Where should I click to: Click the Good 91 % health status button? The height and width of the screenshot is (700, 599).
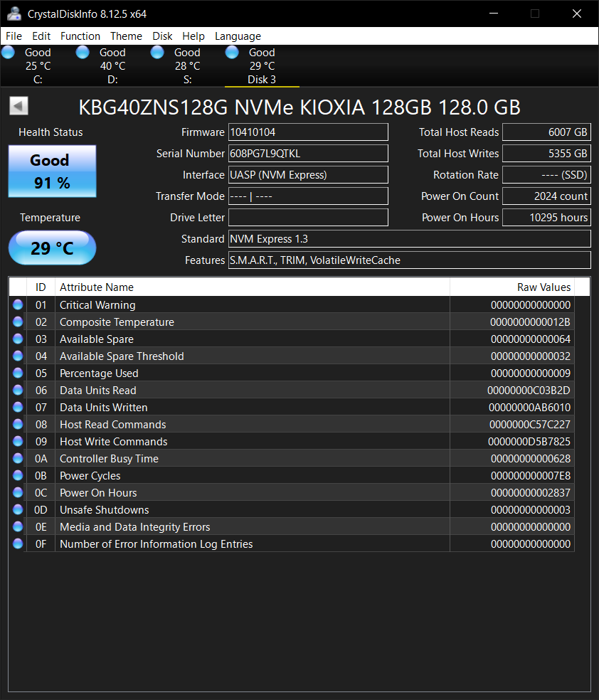pos(52,171)
